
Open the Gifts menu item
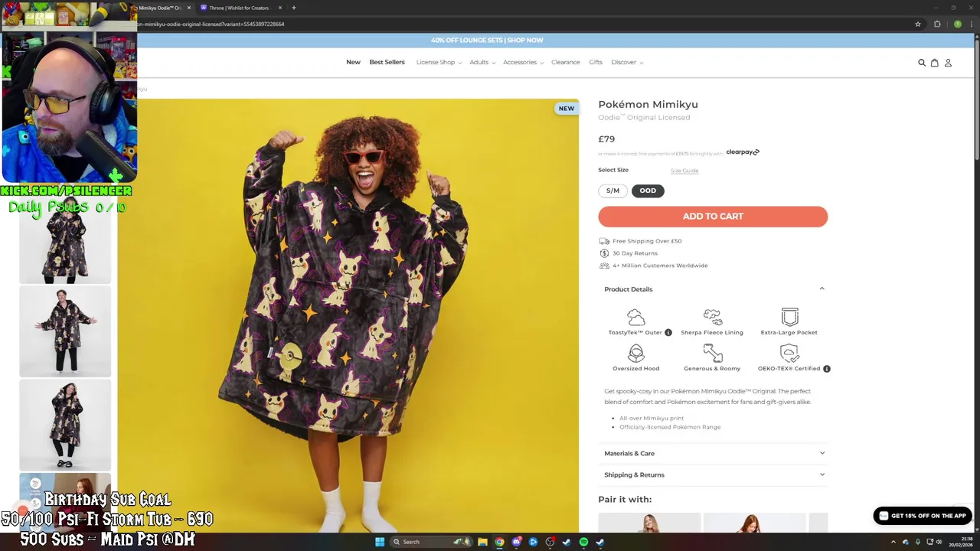click(x=596, y=62)
